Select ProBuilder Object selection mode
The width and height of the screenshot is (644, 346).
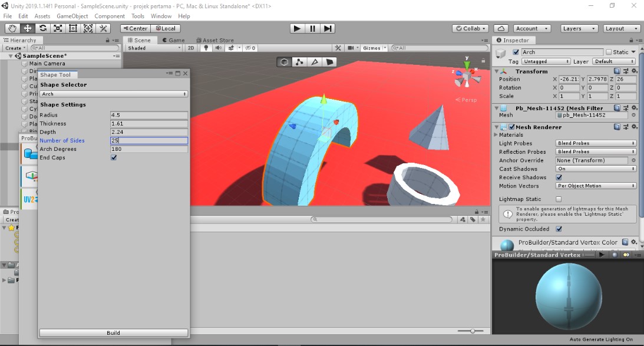(x=284, y=62)
